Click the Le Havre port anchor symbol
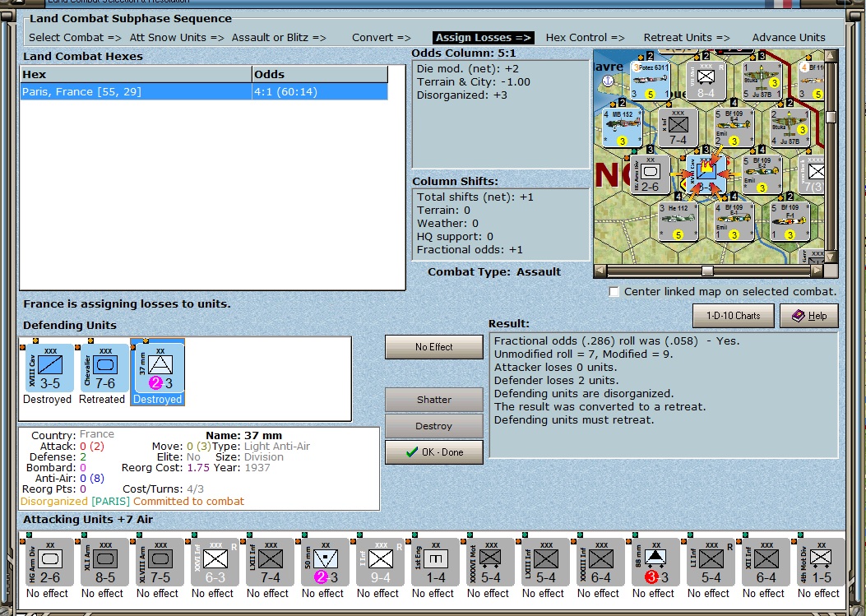 point(608,81)
